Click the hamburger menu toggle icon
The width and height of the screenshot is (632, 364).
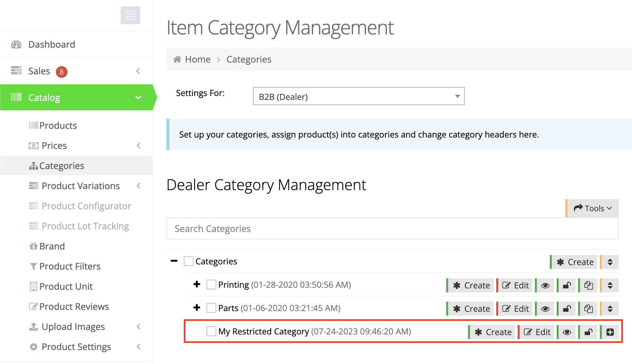(130, 15)
